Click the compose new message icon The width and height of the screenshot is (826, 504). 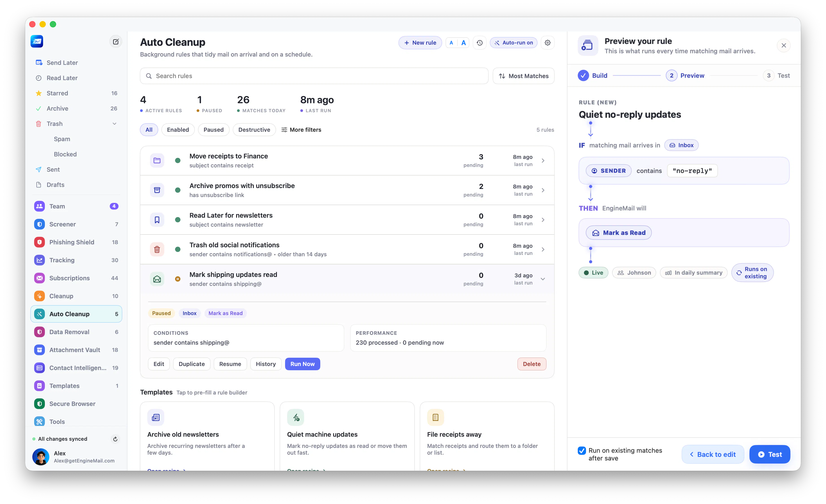pyautogui.click(x=116, y=42)
